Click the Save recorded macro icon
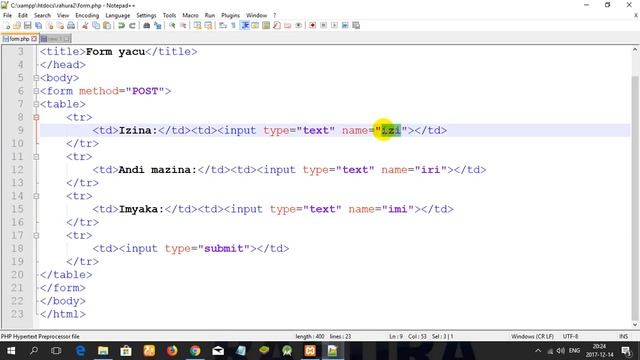The height and width of the screenshot is (360, 640). pos(356,25)
